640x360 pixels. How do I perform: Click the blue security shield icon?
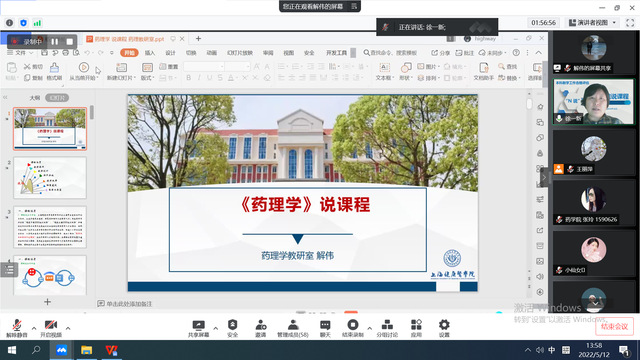[x=23, y=23]
